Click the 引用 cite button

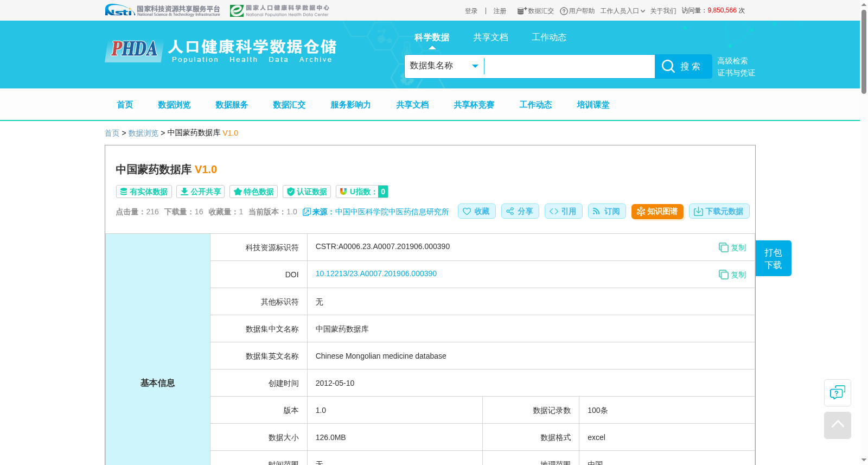point(563,211)
